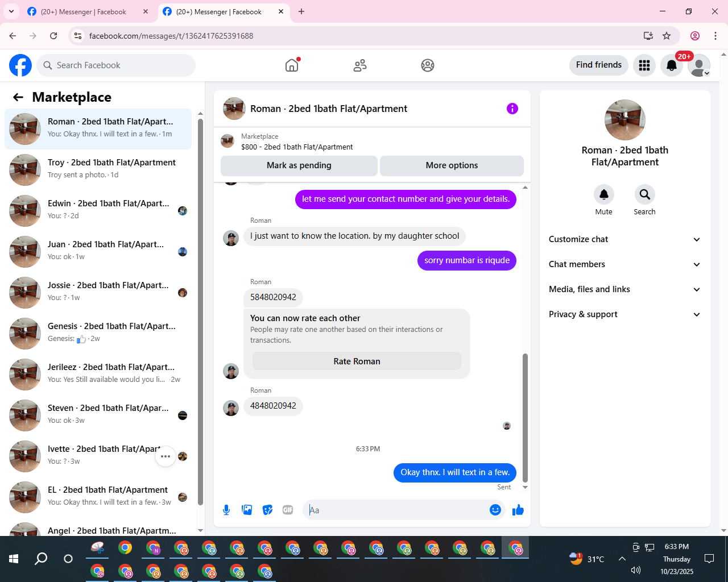
Task: Click more options dots on Ivette chat
Action: point(166,456)
